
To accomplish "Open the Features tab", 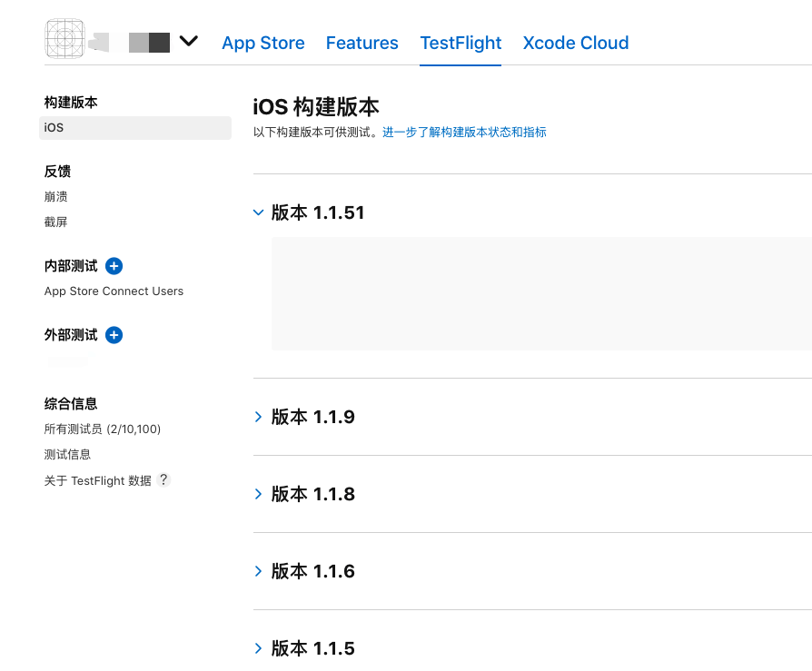I will [361, 43].
